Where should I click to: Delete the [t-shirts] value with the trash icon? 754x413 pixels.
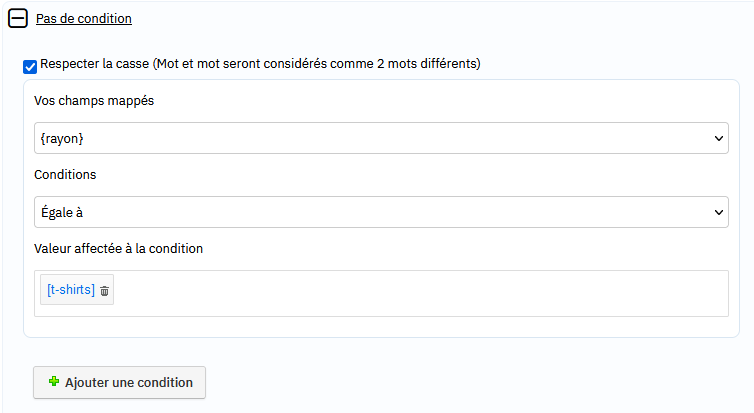click(104, 291)
